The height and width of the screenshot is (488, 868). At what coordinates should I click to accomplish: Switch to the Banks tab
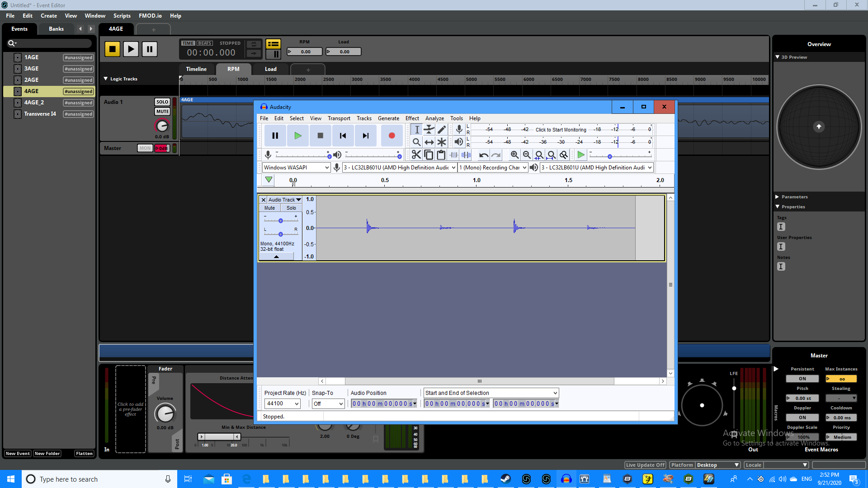click(56, 29)
